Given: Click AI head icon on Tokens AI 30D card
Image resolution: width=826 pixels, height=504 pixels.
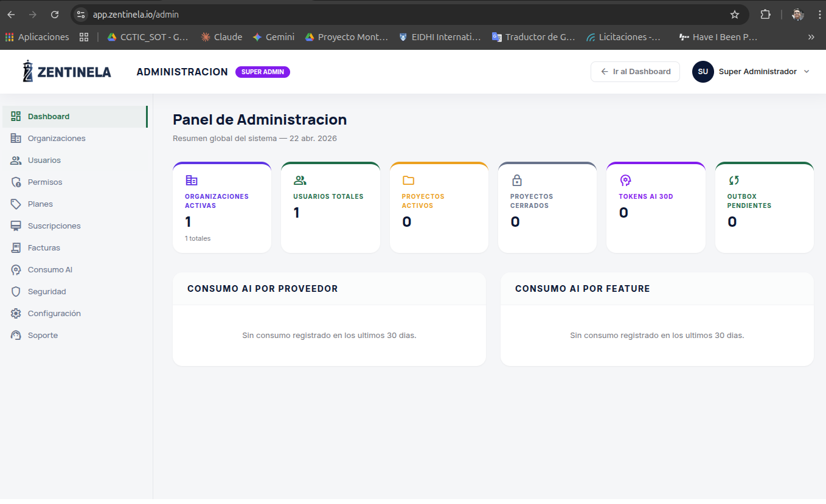Looking at the screenshot, I should coord(625,180).
